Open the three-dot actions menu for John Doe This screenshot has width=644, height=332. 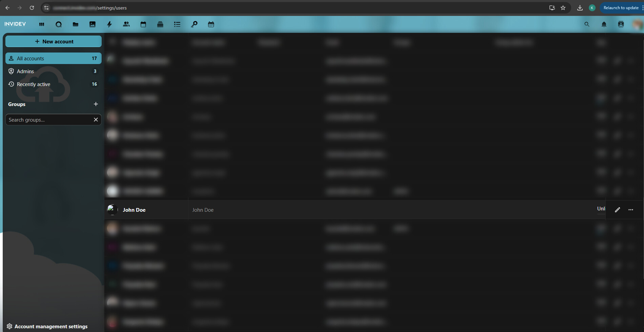click(630, 210)
